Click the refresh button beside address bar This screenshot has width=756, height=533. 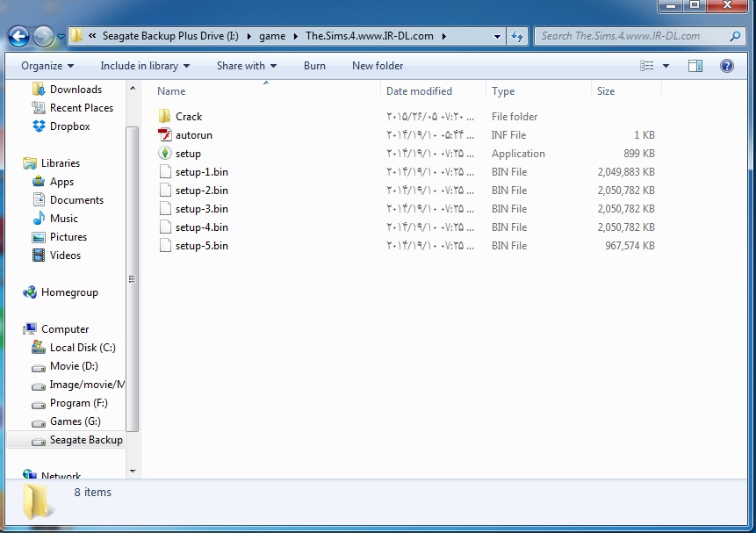517,36
